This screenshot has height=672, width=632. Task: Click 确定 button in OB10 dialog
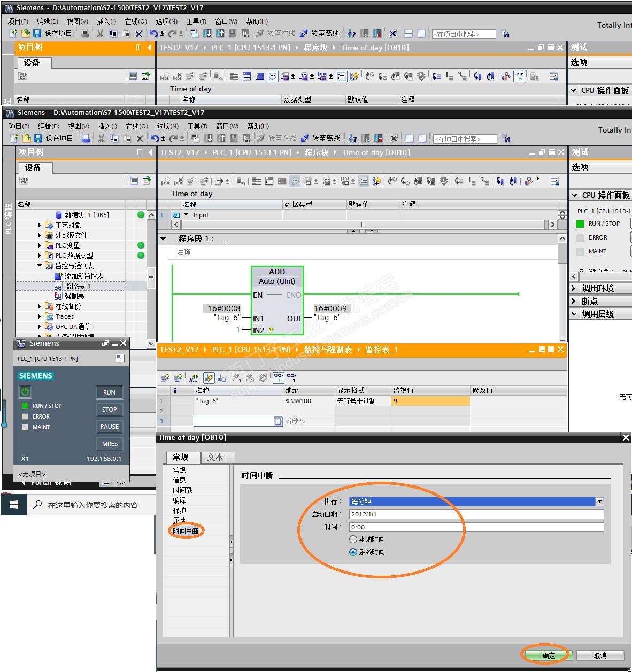click(549, 655)
